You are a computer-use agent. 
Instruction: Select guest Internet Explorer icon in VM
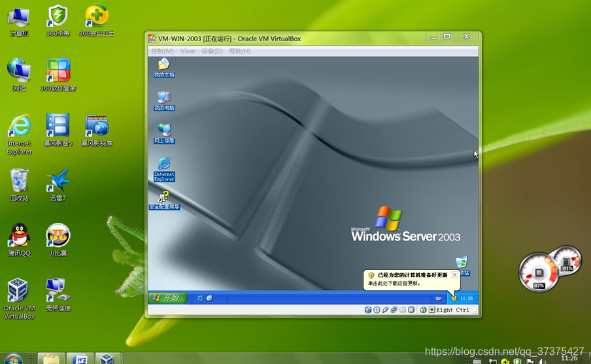point(164,169)
